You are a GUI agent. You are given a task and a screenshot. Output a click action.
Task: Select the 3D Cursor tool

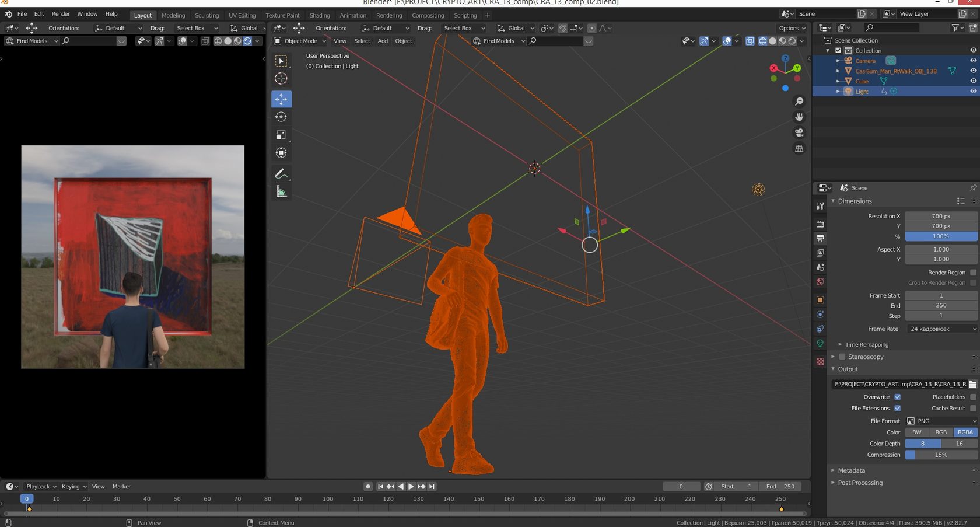point(281,79)
